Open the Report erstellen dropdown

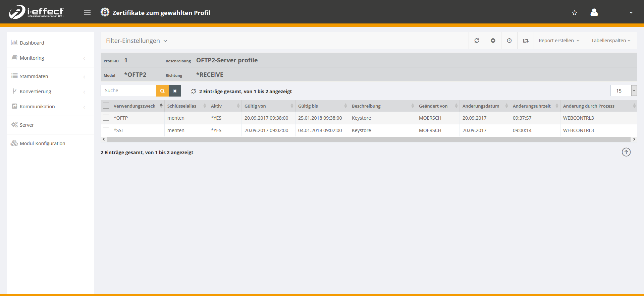[559, 41]
